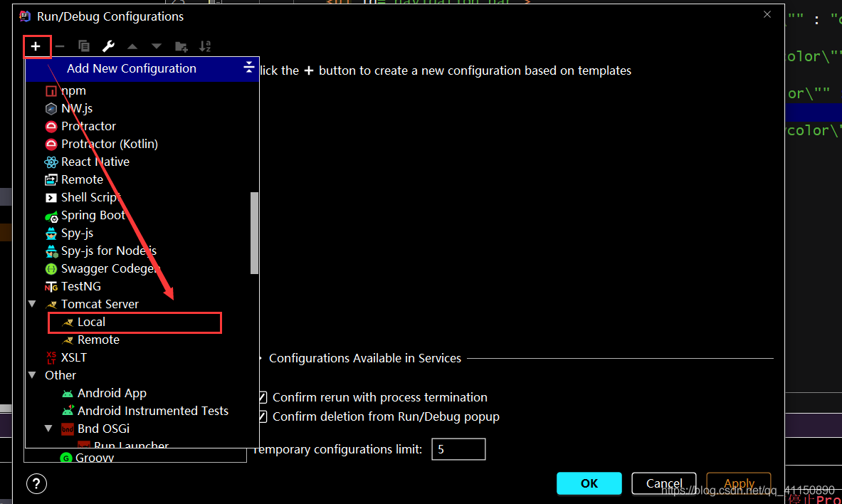842x504 pixels.
Task: Select Tomcat Server label
Action: point(100,304)
